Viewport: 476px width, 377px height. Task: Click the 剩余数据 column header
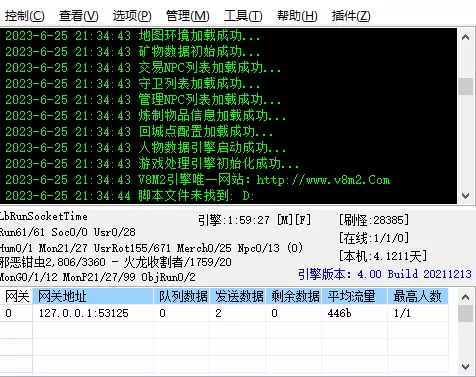(x=294, y=296)
